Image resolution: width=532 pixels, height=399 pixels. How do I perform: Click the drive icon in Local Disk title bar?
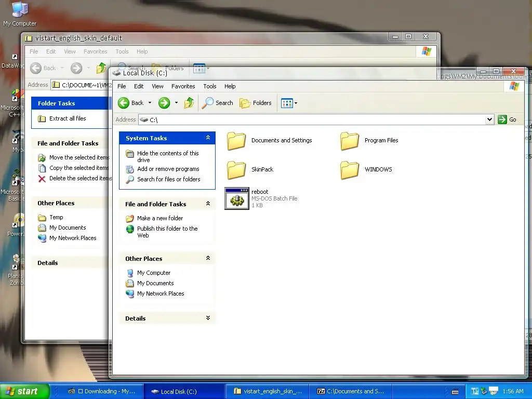(117, 73)
